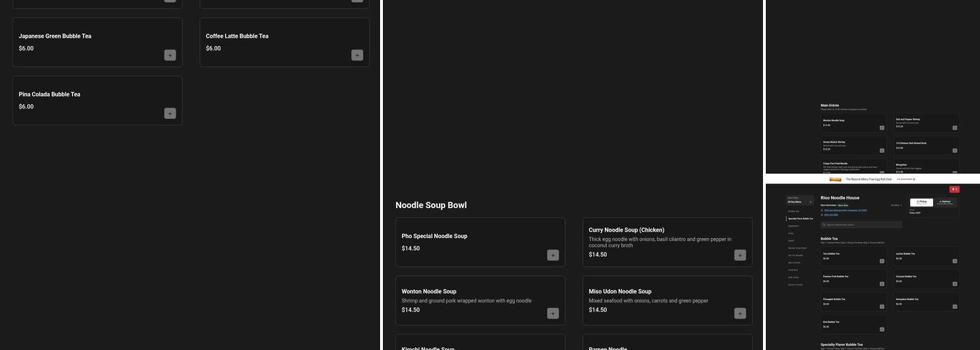
Task: Expand store info with See More
Action: click(x=896, y=205)
